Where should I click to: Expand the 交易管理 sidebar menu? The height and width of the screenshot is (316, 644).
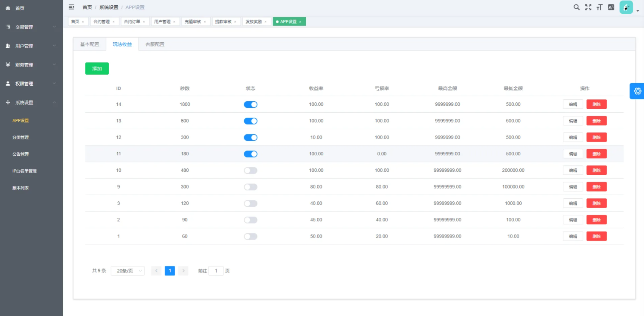click(x=31, y=27)
